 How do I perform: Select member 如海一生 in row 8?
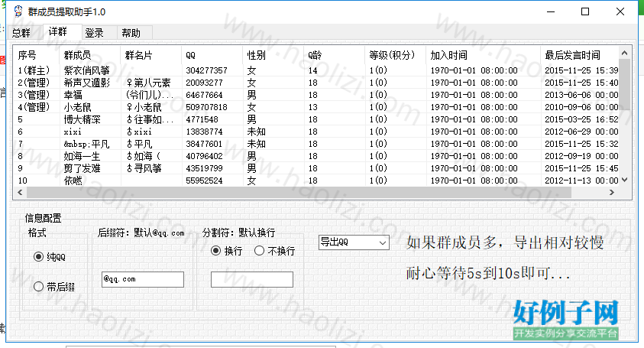coord(83,156)
